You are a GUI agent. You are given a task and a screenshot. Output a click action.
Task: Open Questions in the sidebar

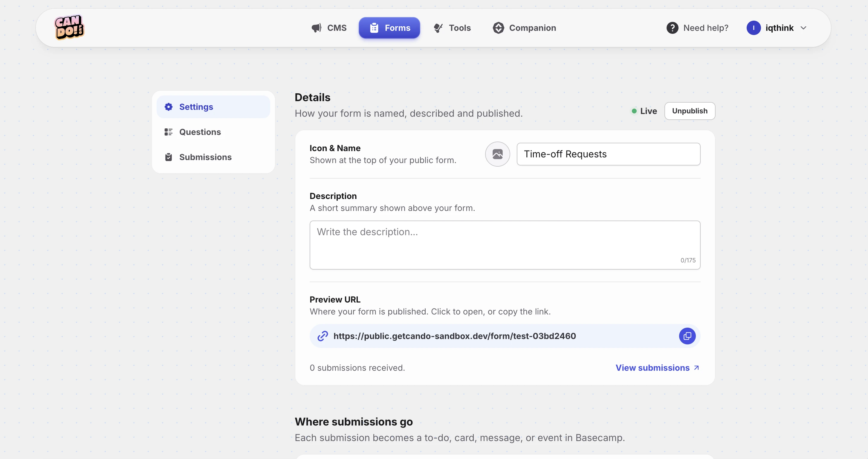213,132
